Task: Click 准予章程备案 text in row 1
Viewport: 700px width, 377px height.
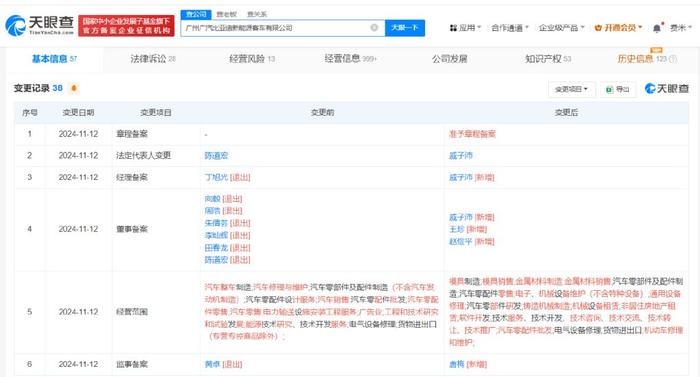Action: (x=472, y=134)
